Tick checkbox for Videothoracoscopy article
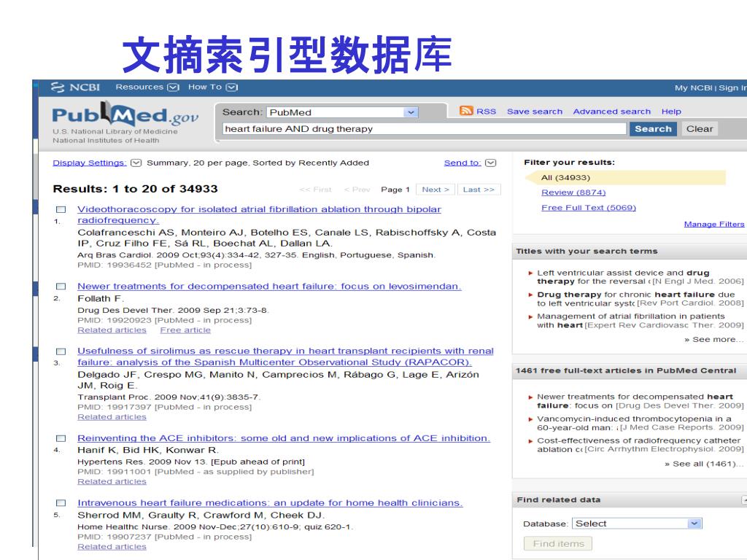The width and height of the screenshot is (747, 560). (61, 209)
